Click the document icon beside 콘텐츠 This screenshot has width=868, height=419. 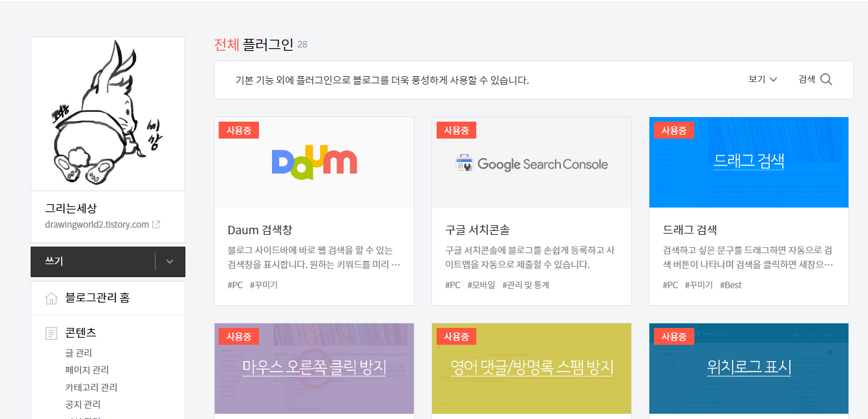51,333
